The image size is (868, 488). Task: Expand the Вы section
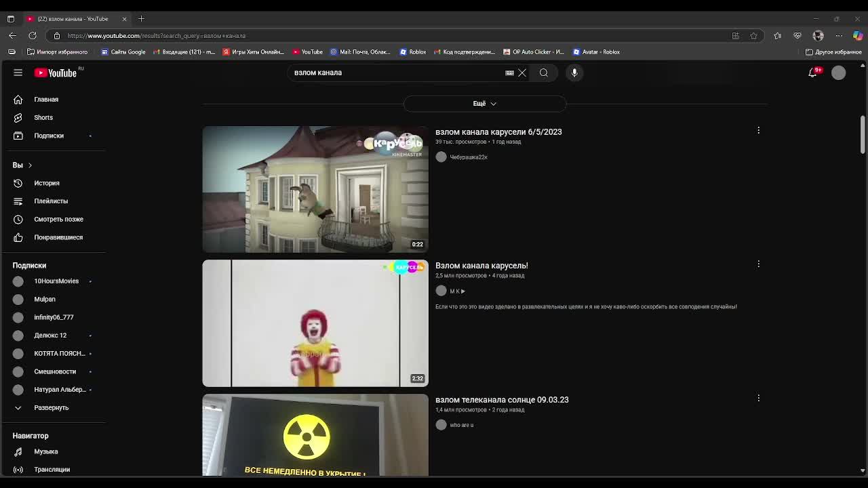(x=22, y=165)
